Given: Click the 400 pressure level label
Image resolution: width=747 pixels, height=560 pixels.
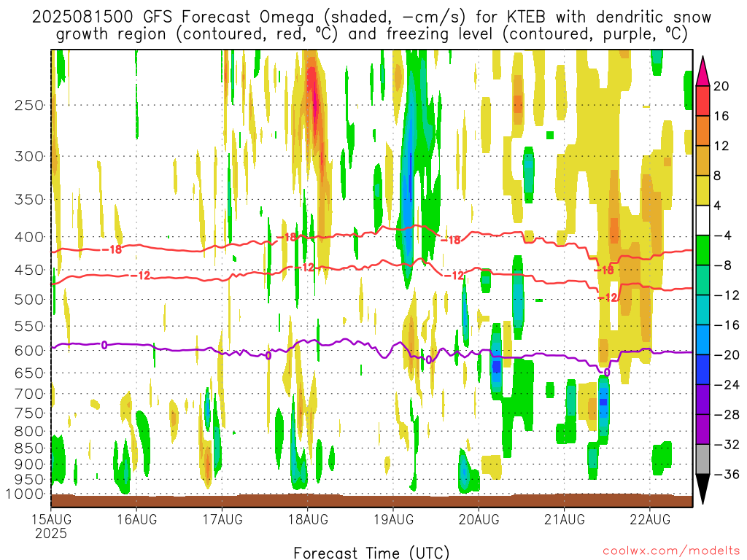Looking at the screenshot, I should click(29, 237).
